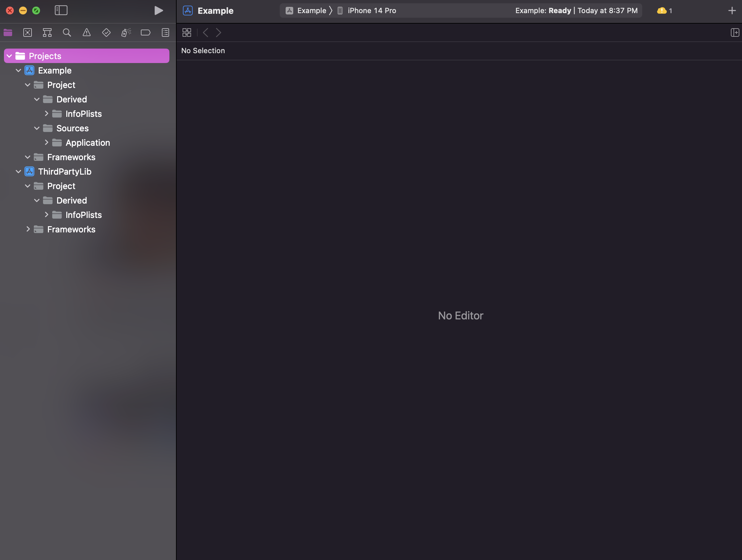Viewport: 742px width, 560px height.
Task: Open the Source Control navigator tab
Action: tap(28, 32)
